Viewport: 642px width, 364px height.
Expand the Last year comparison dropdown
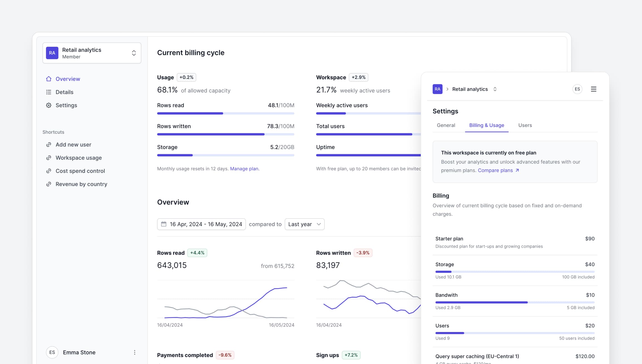click(x=304, y=224)
